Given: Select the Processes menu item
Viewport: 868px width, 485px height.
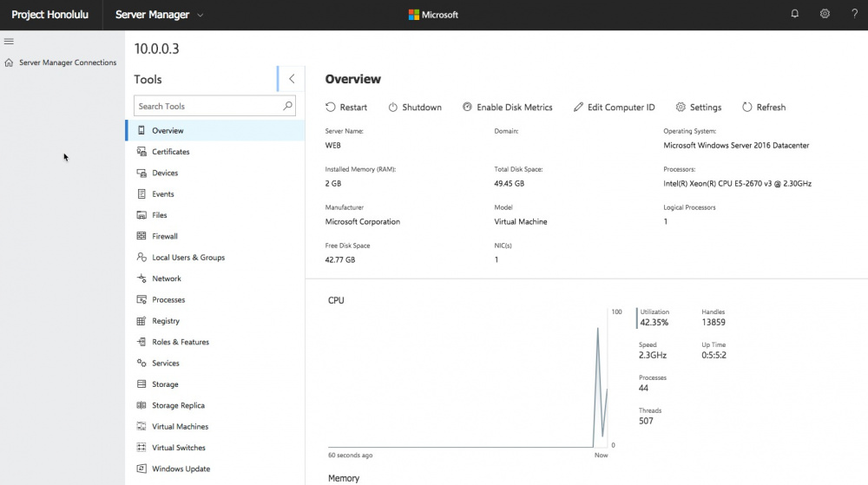Looking at the screenshot, I should pos(168,299).
